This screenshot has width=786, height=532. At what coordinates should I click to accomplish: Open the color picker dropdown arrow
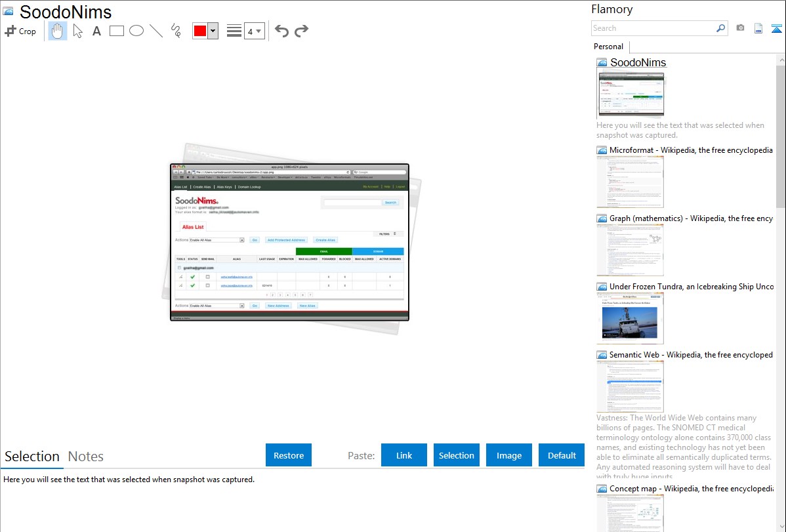pos(213,31)
